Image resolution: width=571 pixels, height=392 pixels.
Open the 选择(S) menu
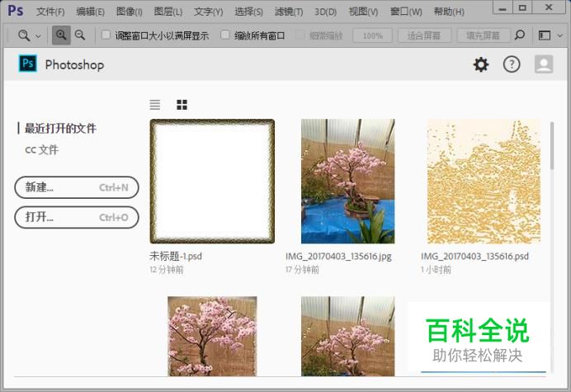[248, 12]
